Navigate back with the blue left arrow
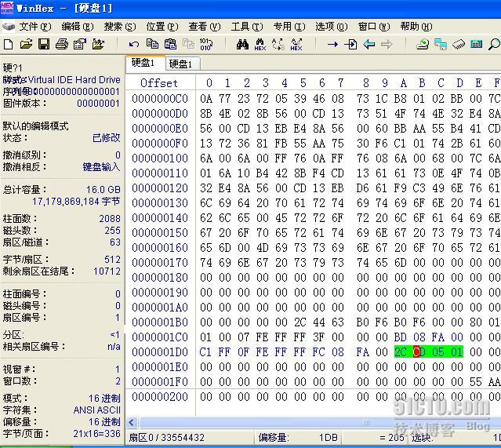The height and width of the screenshot is (448, 501). (368, 44)
